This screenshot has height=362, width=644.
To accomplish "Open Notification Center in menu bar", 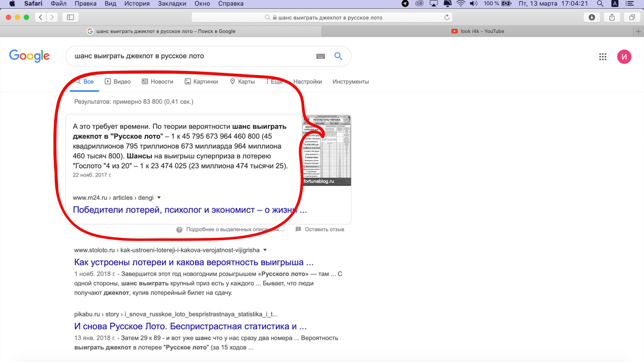I will pos(630,4).
